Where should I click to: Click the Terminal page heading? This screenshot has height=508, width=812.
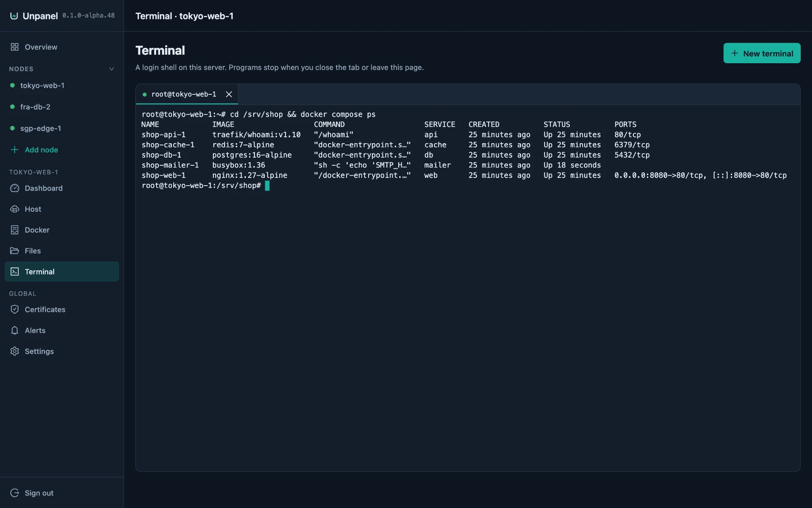tap(160, 50)
